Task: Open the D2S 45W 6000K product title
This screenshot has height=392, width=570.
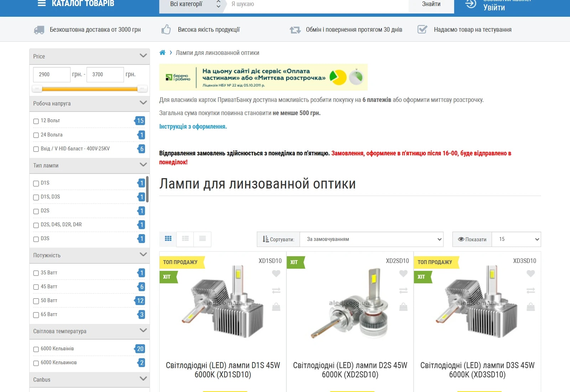Action: click(x=350, y=370)
